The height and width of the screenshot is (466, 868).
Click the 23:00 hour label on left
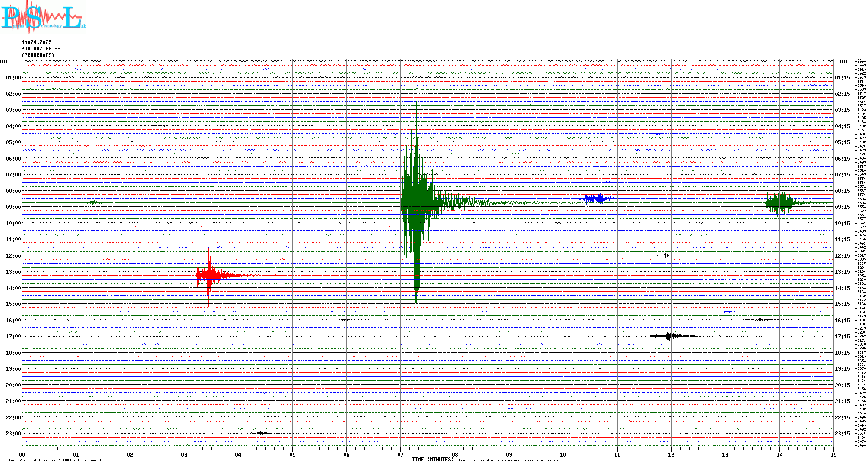tap(13, 434)
